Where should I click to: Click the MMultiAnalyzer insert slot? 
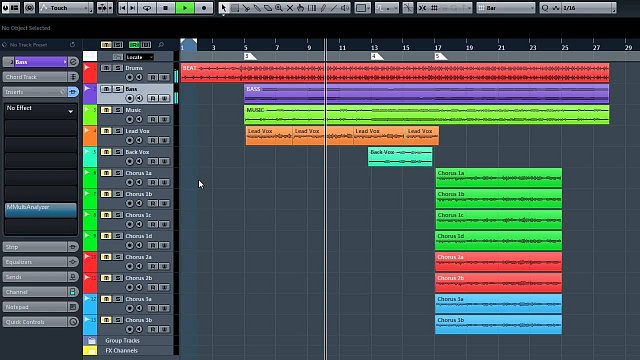point(40,210)
